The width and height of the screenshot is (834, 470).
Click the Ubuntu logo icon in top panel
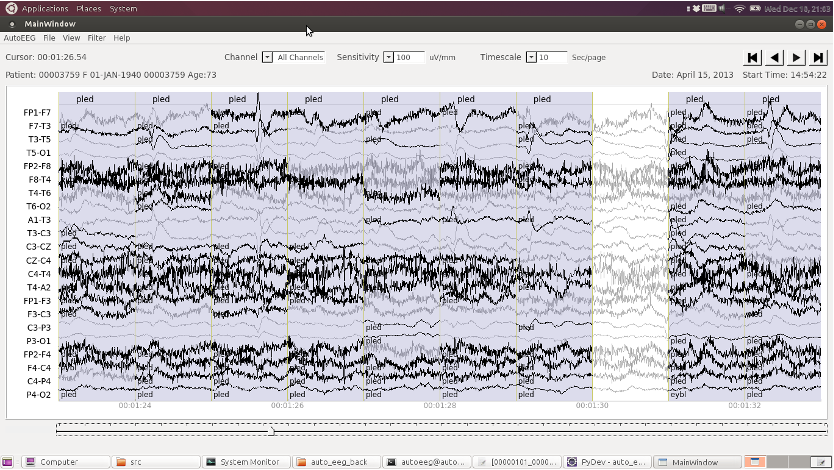11,9
